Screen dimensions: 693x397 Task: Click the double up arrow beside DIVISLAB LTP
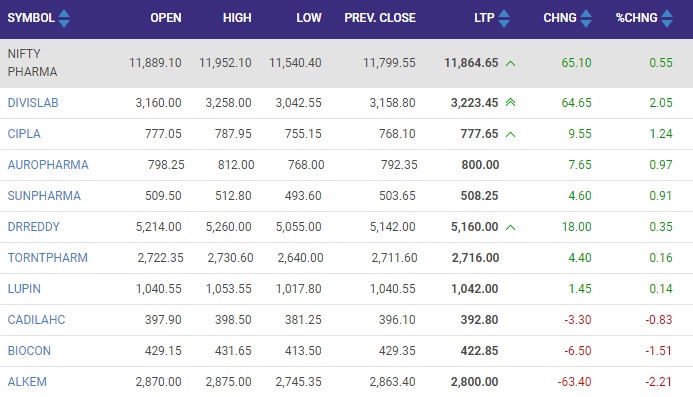pyautogui.click(x=510, y=103)
